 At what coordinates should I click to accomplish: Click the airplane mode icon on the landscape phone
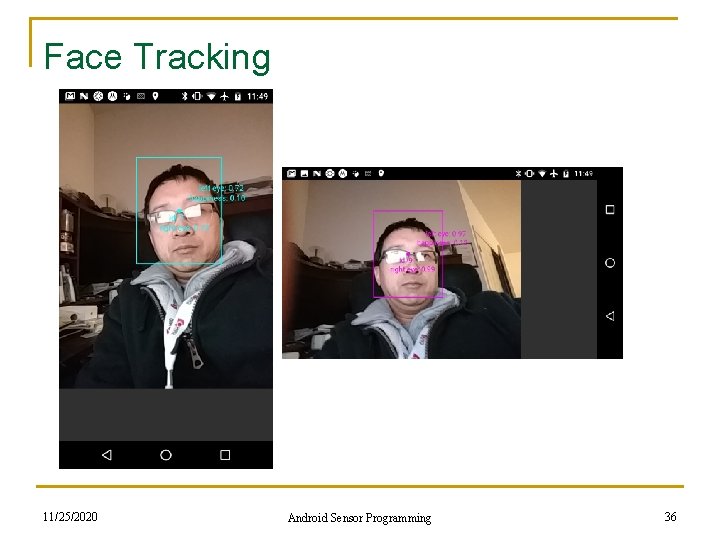tap(554, 173)
